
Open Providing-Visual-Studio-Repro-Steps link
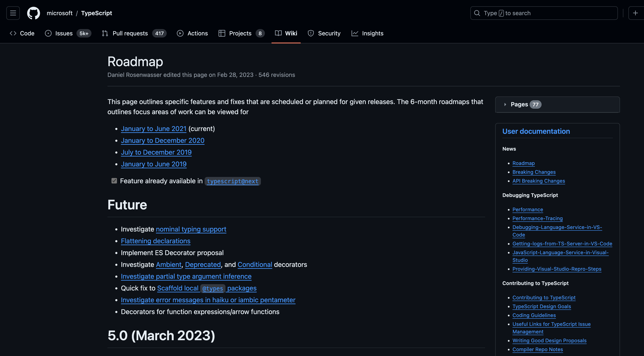[557, 269]
